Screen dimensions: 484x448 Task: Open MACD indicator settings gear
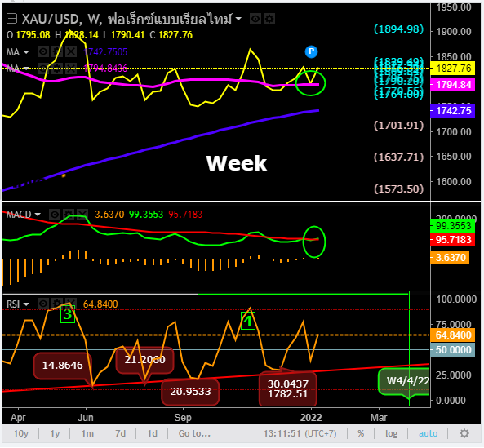click(69, 214)
